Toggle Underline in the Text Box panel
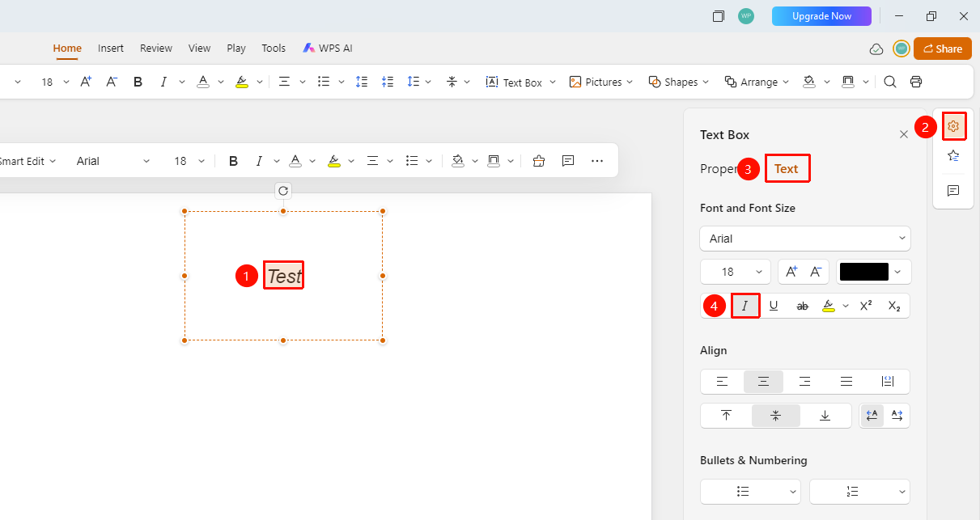Image resolution: width=980 pixels, height=520 pixels. tap(774, 306)
